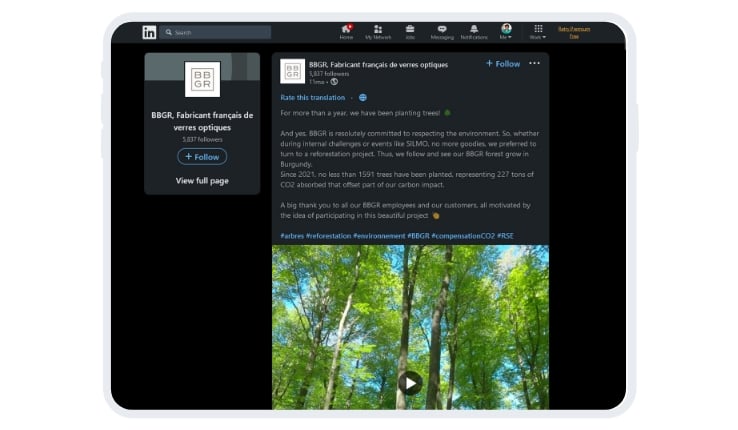
Task: Click the Retry Premium Free link
Action: click(574, 32)
